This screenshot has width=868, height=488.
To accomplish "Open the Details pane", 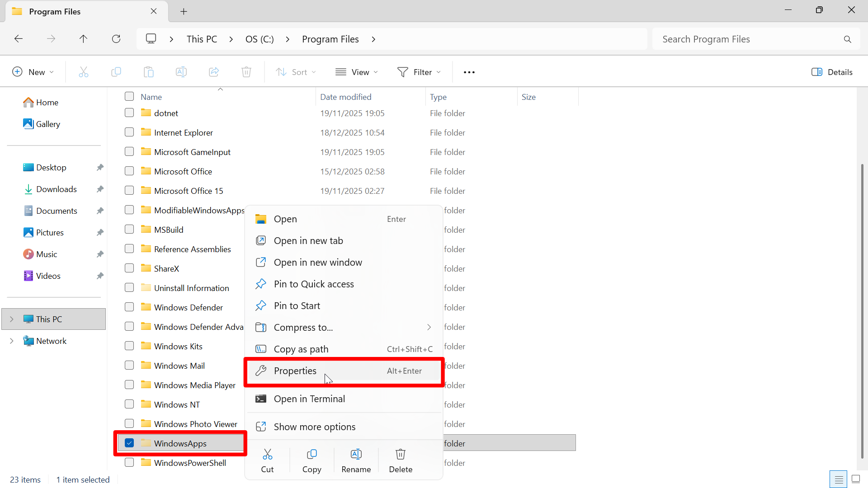I will tap(832, 72).
